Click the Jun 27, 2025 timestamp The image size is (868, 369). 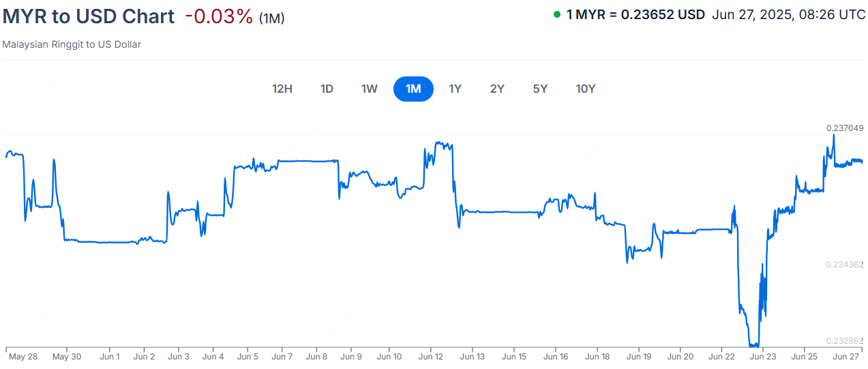(788, 14)
